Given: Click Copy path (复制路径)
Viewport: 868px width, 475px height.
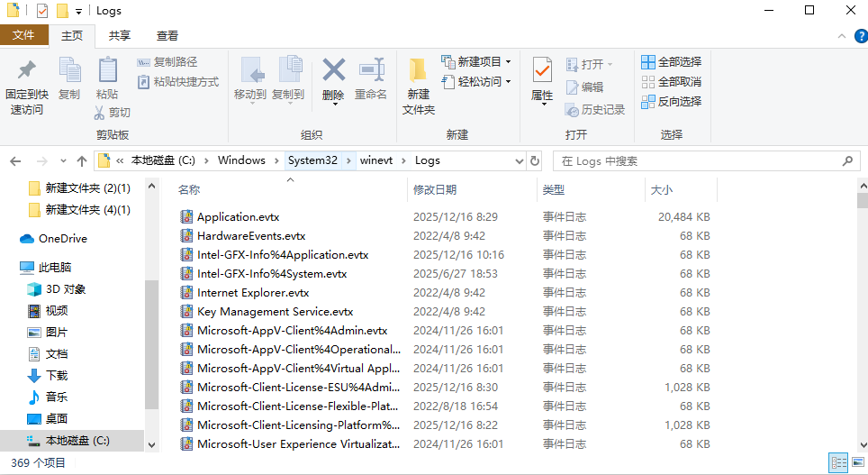Looking at the screenshot, I should pyautogui.click(x=167, y=62).
